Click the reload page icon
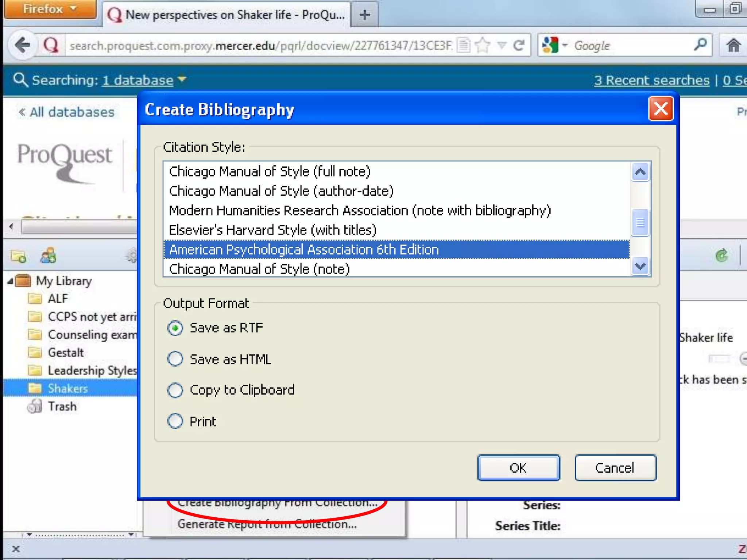The width and height of the screenshot is (747, 560). click(519, 46)
